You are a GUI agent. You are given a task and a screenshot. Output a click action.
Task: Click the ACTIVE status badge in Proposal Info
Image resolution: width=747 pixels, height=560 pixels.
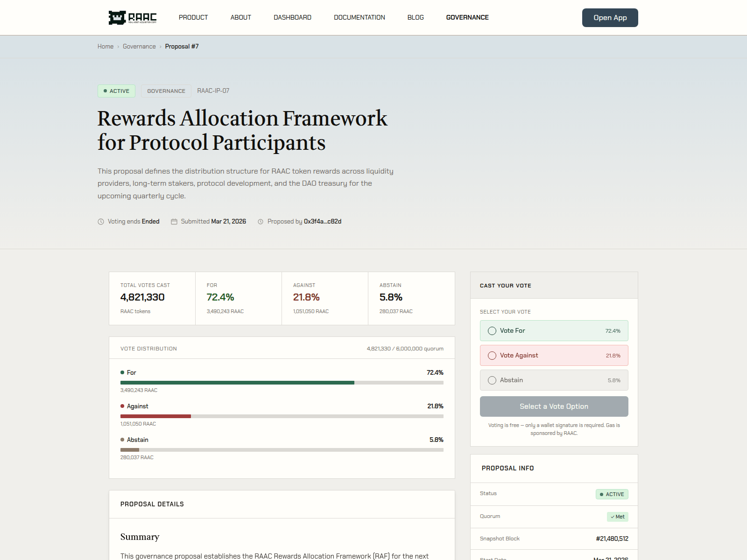[612, 494]
